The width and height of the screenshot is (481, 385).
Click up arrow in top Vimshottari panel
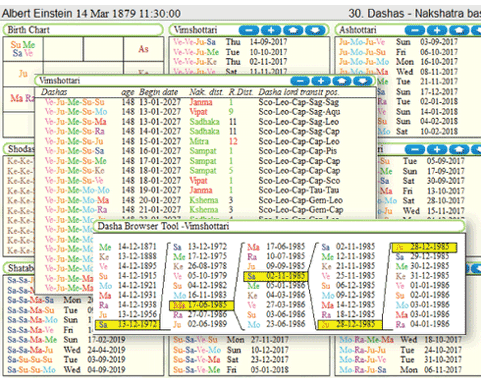pos(293,30)
